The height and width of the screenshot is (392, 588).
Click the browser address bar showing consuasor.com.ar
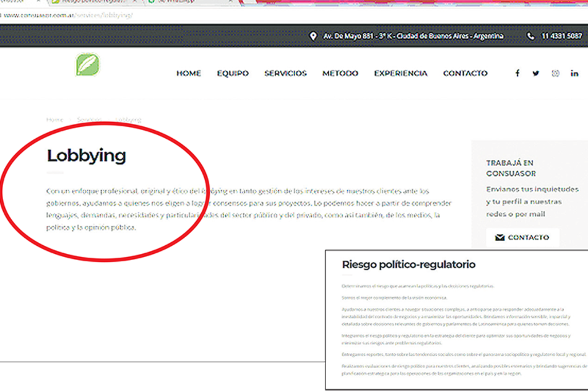[x=56, y=14]
